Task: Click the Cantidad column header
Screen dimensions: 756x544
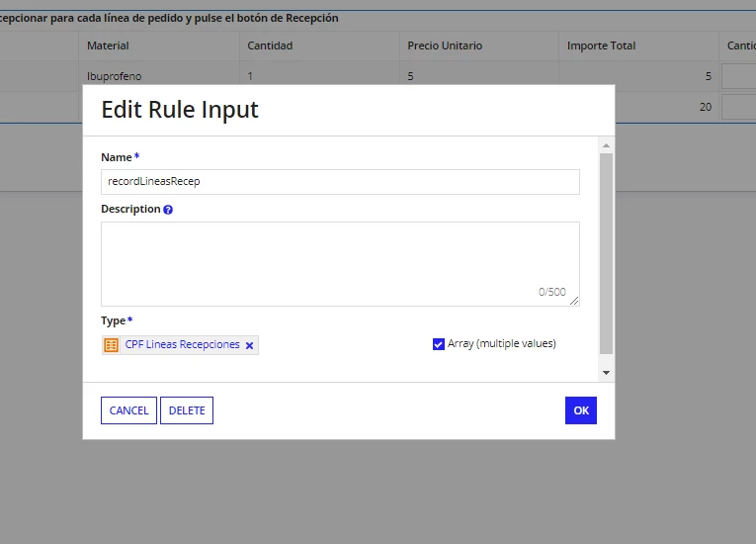Action: point(270,45)
